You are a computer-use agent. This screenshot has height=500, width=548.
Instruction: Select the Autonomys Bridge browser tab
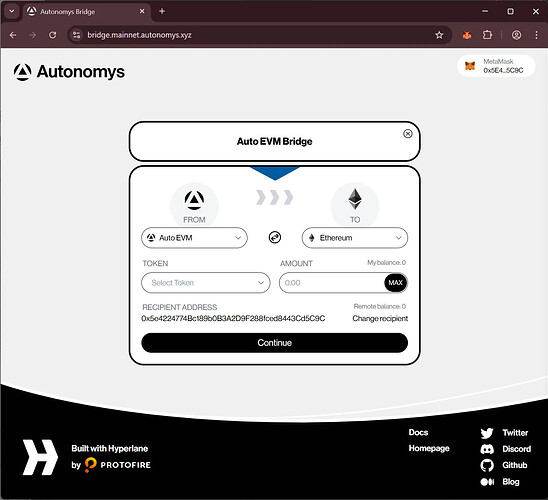(x=86, y=12)
